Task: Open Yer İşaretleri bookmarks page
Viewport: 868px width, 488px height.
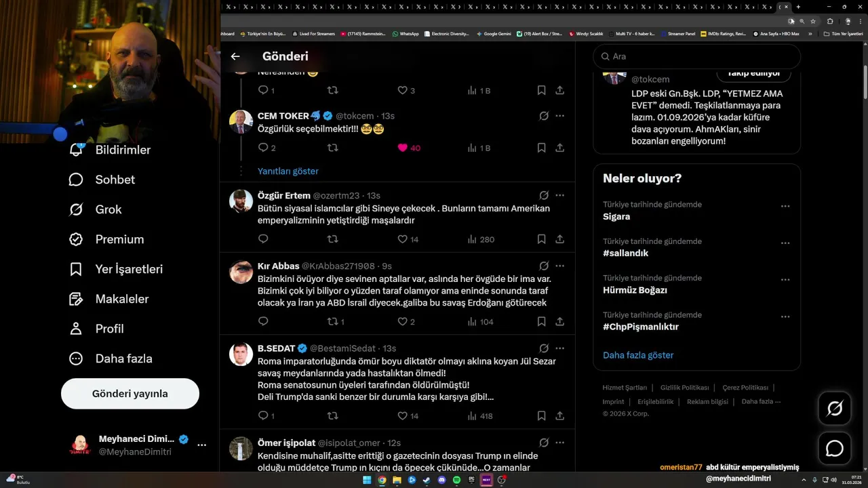Action: tap(116, 269)
